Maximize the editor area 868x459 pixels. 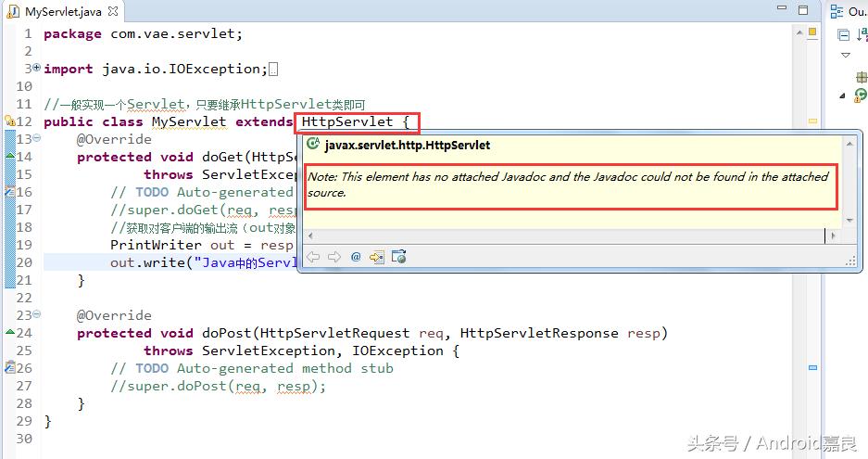(x=802, y=9)
